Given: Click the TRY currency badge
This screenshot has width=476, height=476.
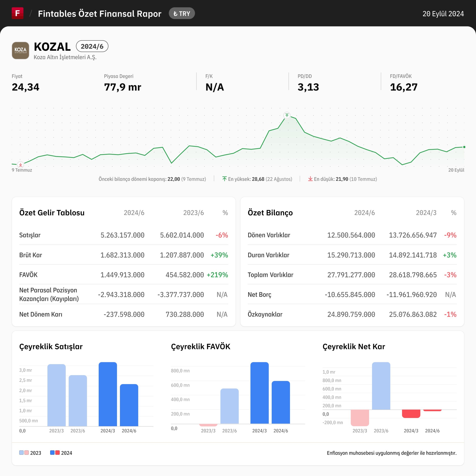Looking at the screenshot, I should 182,13.
